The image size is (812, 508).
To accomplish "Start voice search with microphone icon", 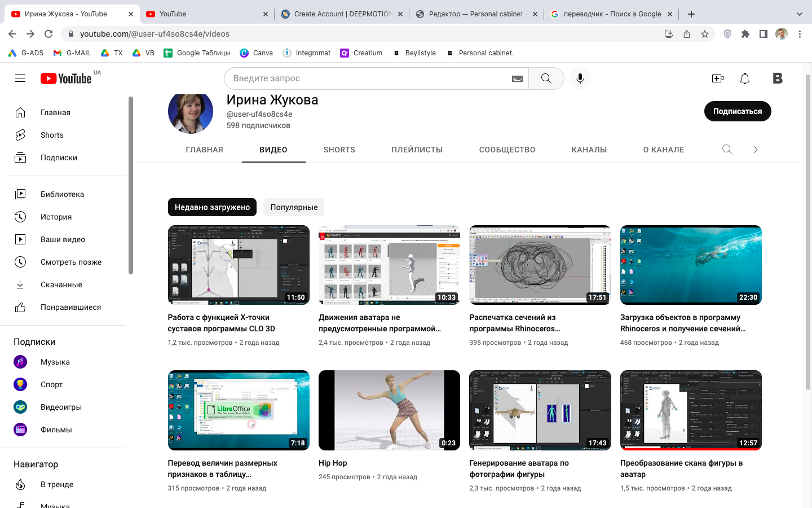I will tap(580, 78).
